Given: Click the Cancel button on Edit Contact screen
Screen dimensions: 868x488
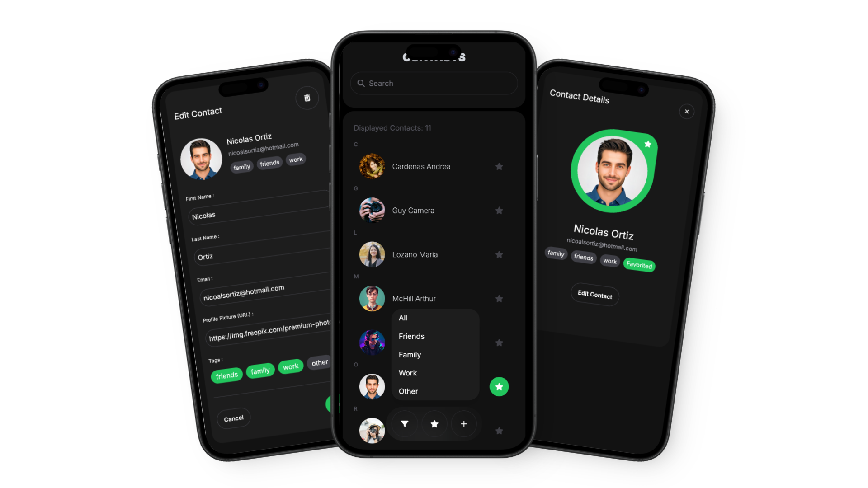Looking at the screenshot, I should tap(233, 418).
